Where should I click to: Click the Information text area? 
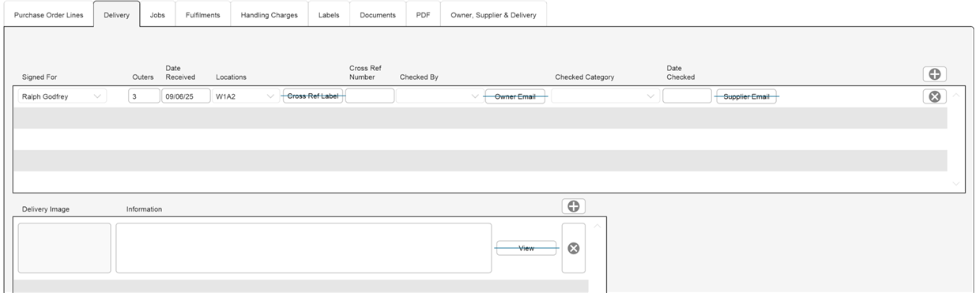(x=303, y=248)
